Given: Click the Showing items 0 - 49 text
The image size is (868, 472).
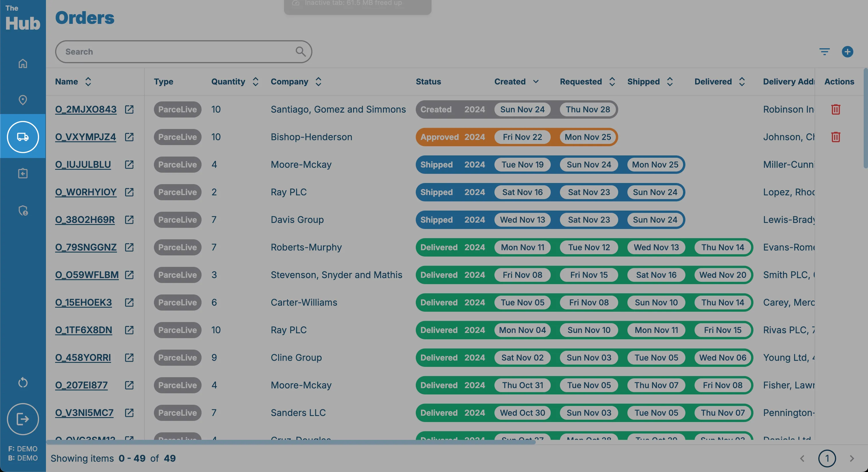Looking at the screenshot, I should [98, 458].
